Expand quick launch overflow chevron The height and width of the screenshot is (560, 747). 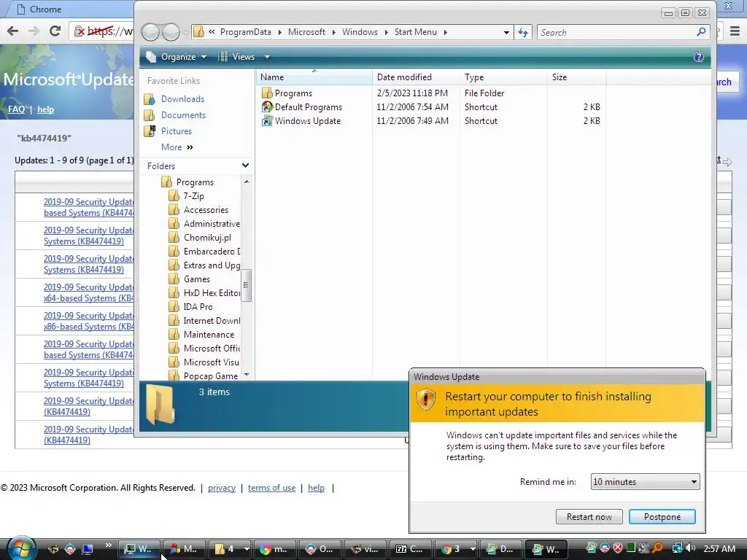tap(108, 545)
